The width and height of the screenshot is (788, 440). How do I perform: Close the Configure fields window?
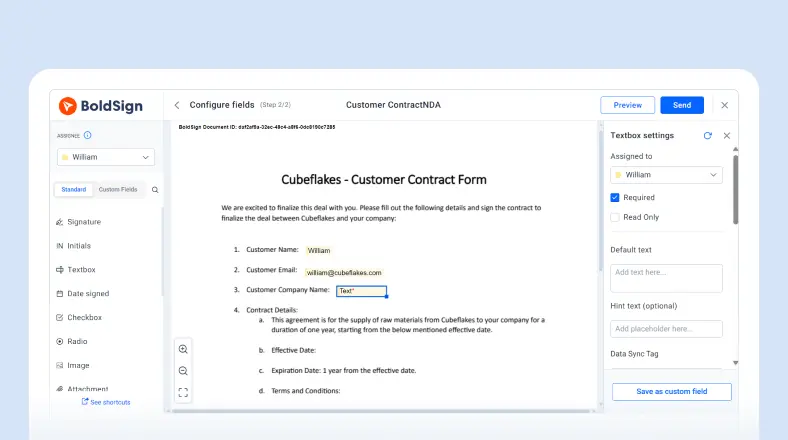coord(724,105)
